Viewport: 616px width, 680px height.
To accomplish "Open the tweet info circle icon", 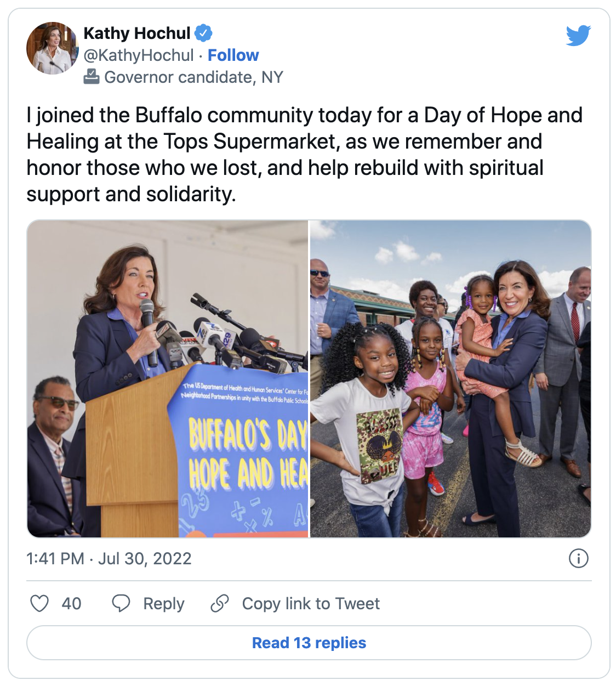I will 578,558.
